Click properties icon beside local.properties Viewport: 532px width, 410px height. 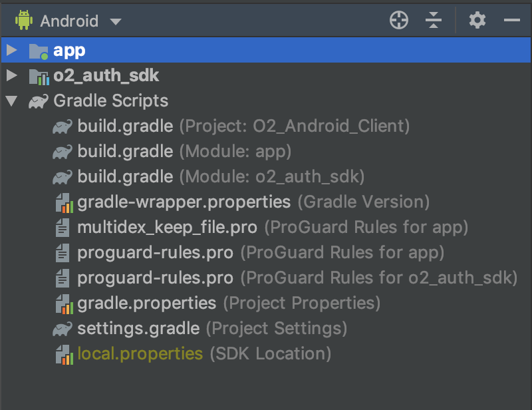64,355
